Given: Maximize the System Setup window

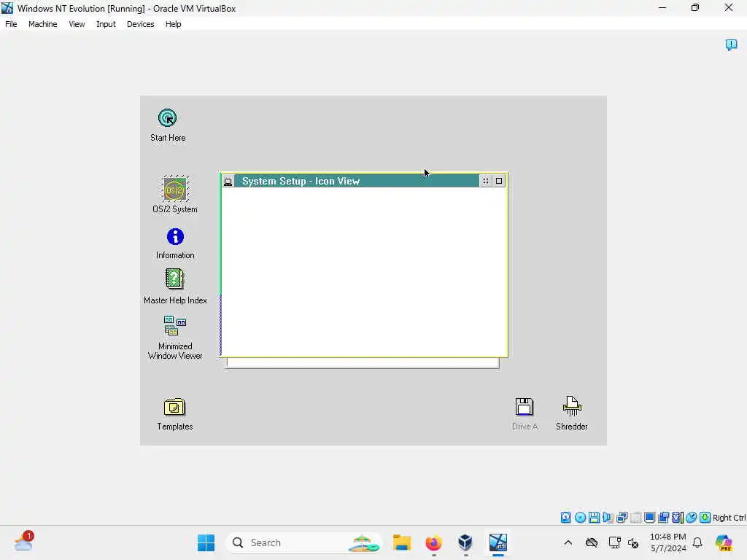Looking at the screenshot, I should [x=499, y=181].
